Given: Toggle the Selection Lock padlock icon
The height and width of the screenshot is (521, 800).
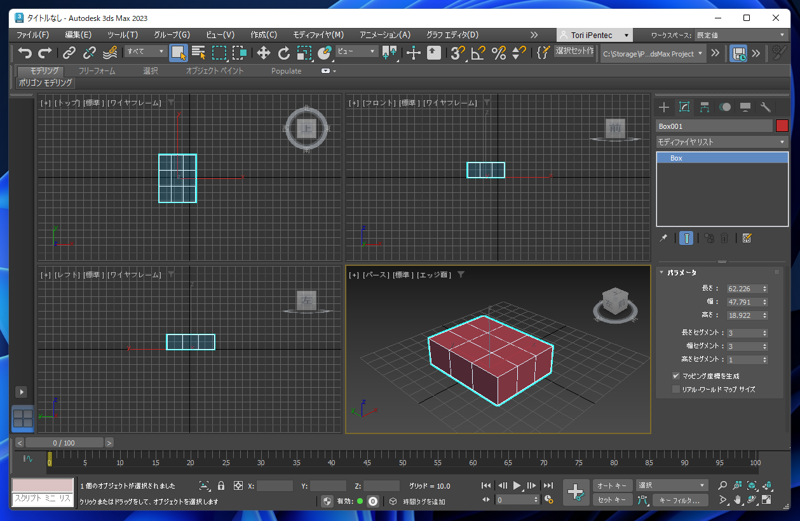Looking at the screenshot, I should [221, 486].
